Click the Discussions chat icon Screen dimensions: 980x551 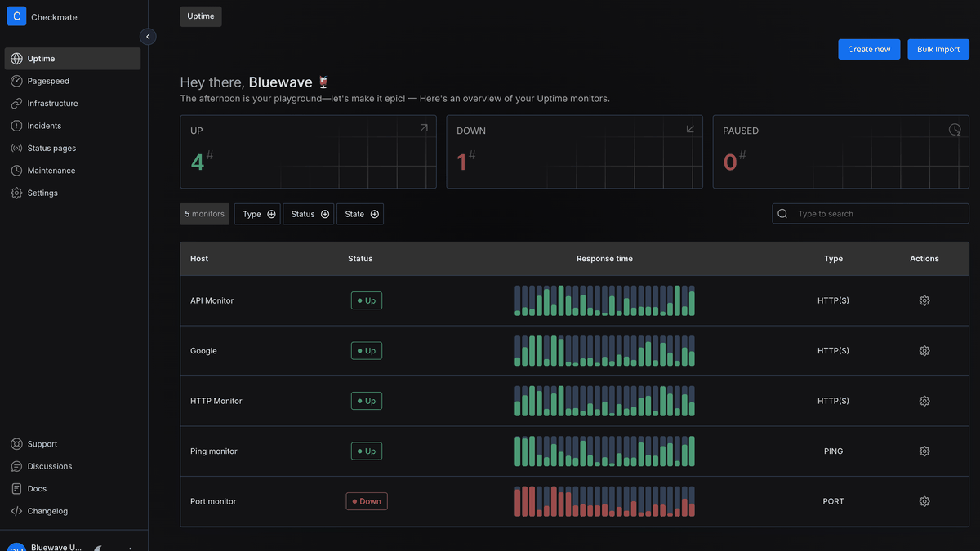pos(16,466)
